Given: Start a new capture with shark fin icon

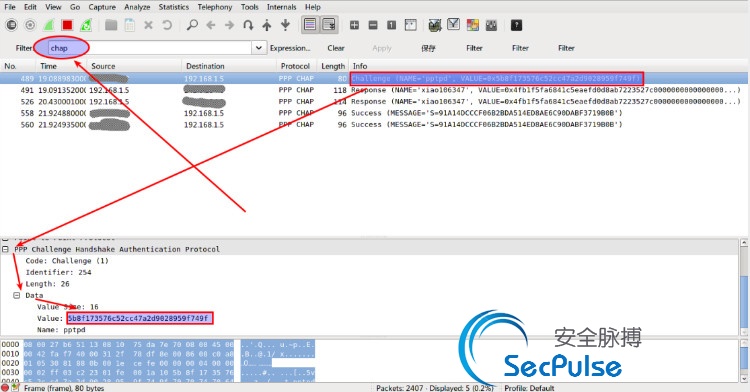Looking at the screenshot, I should (x=48, y=25).
